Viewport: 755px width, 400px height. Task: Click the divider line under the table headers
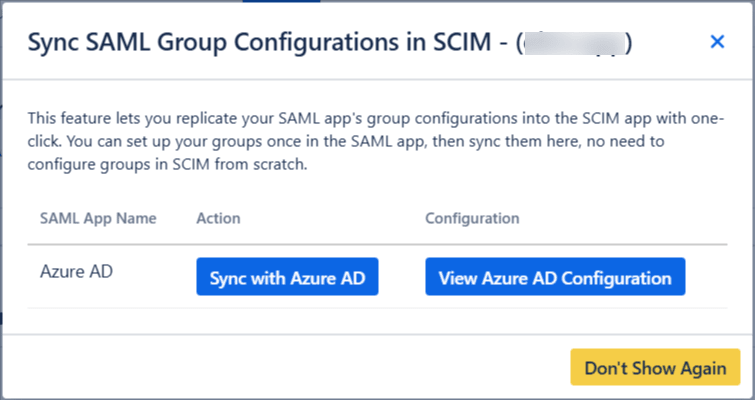(377, 243)
